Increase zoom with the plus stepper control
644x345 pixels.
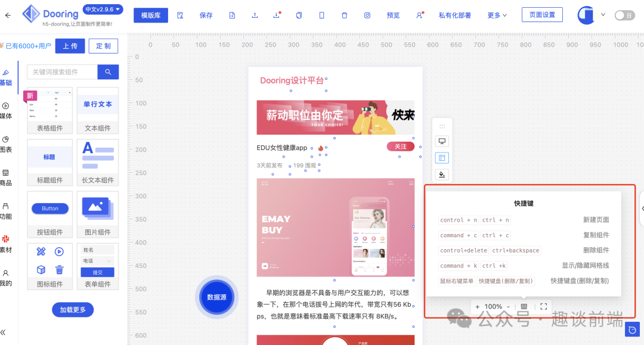(x=476, y=306)
